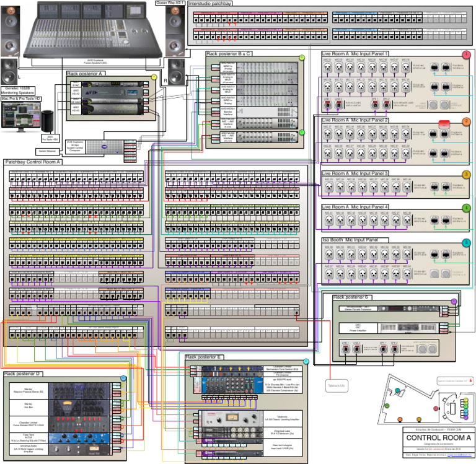The image size is (476, 464).
Task: Click the 'Live Room A Mic Input Panel 3' title
Action: point(355,173)
